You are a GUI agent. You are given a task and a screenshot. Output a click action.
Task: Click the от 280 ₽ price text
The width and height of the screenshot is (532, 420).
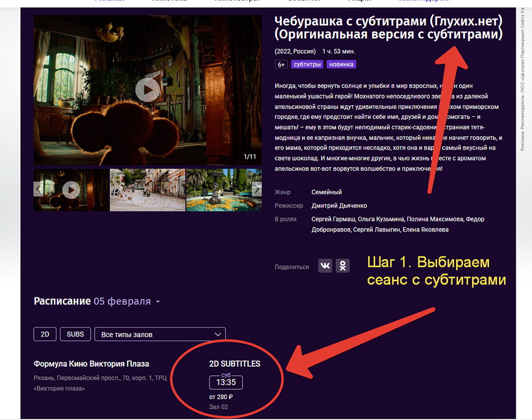click(221, 397)
